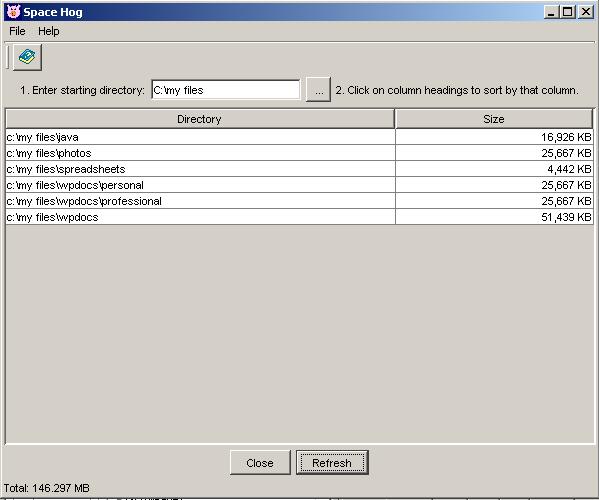
Task: Click the 51,439 KB size cell
Action: [494, 217]
